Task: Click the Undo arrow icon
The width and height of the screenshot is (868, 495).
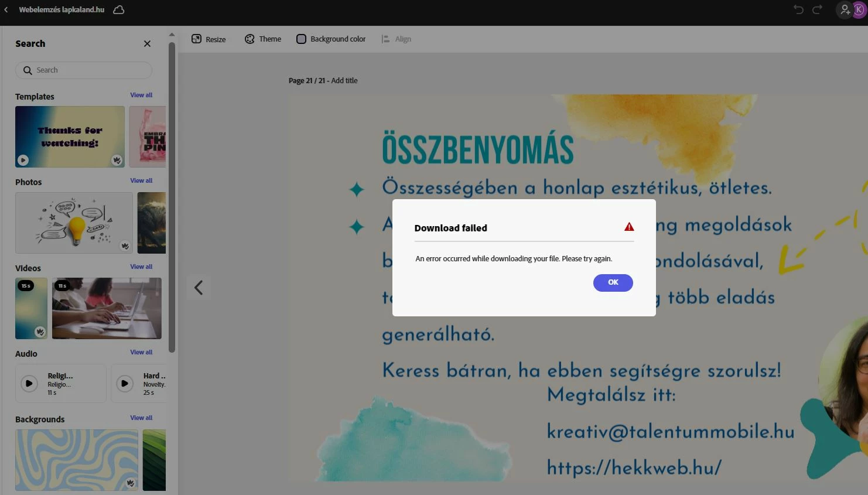Action: [x=798, y=9]
